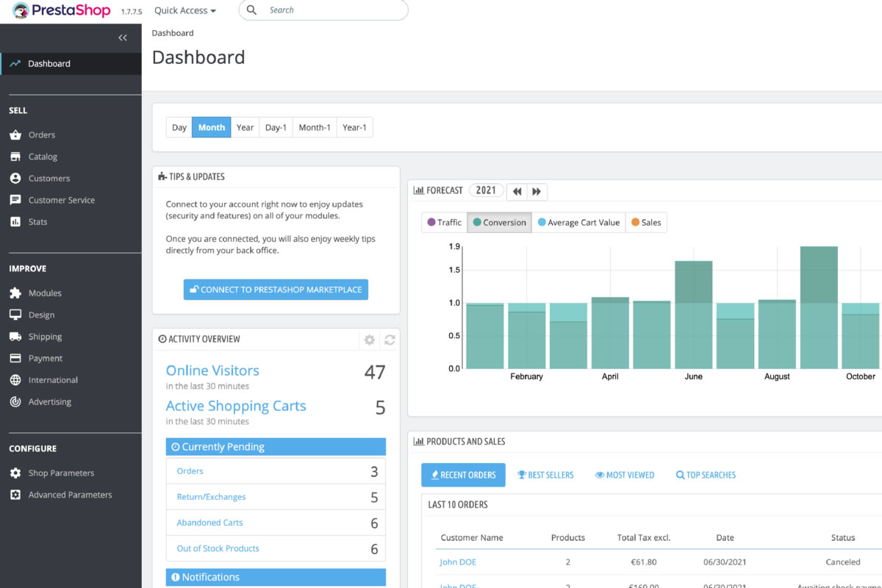Toggle the Traffic series in forecast chart
This screenshot has height=588, width=882.
coord(444,223)
